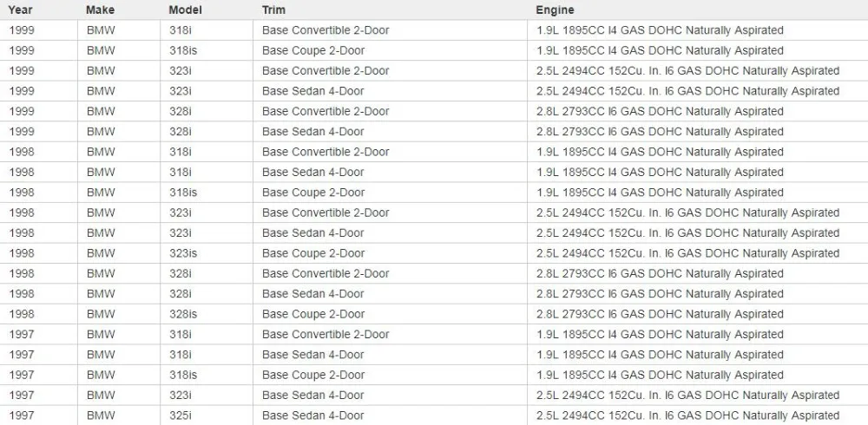Select the 1999 323i Base Sedan 4-Door trim
The height and width of the screenshot is (425, 868).
(312, 91)
